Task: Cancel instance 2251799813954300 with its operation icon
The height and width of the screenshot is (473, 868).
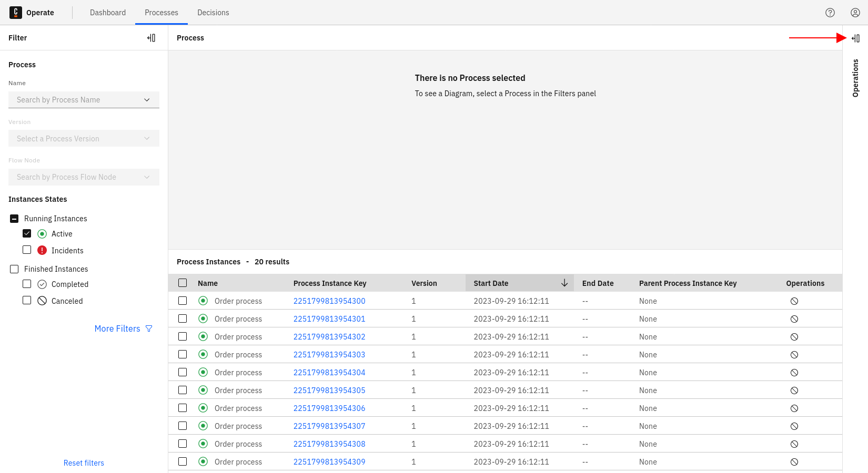Action: coord(794,301)
